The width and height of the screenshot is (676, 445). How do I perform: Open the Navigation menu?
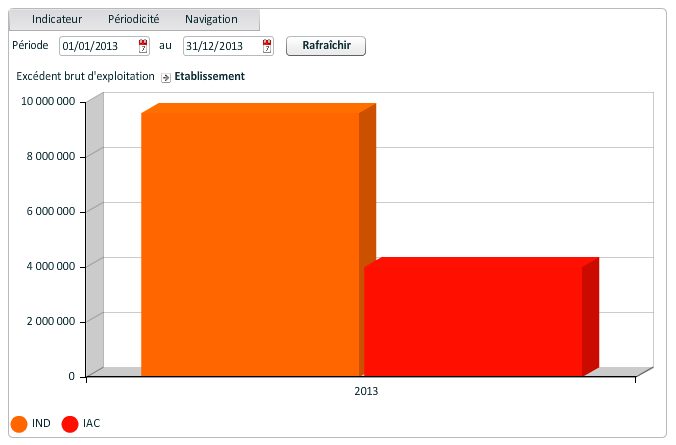click(x=211, y=19)
